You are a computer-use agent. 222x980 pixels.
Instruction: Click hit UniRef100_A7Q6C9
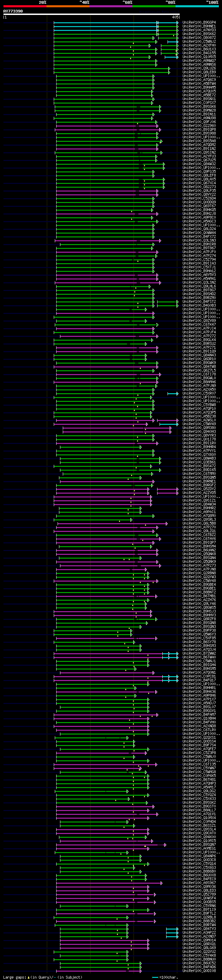click(199, 80)
